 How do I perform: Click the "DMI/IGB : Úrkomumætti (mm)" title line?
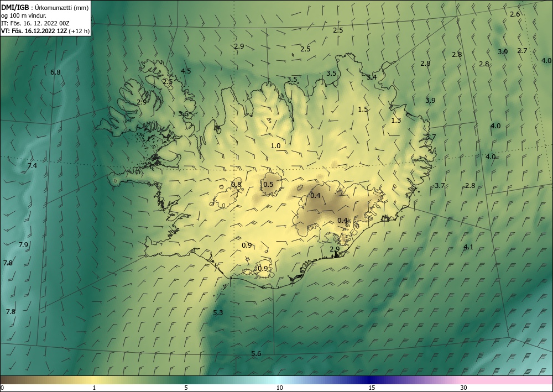click(45, 7)
